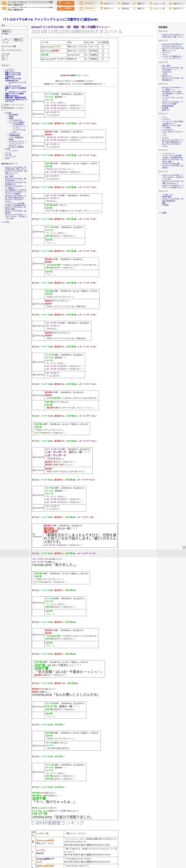
Task: Open ヴルム in 更新履歴
Action: coord(164,54)
